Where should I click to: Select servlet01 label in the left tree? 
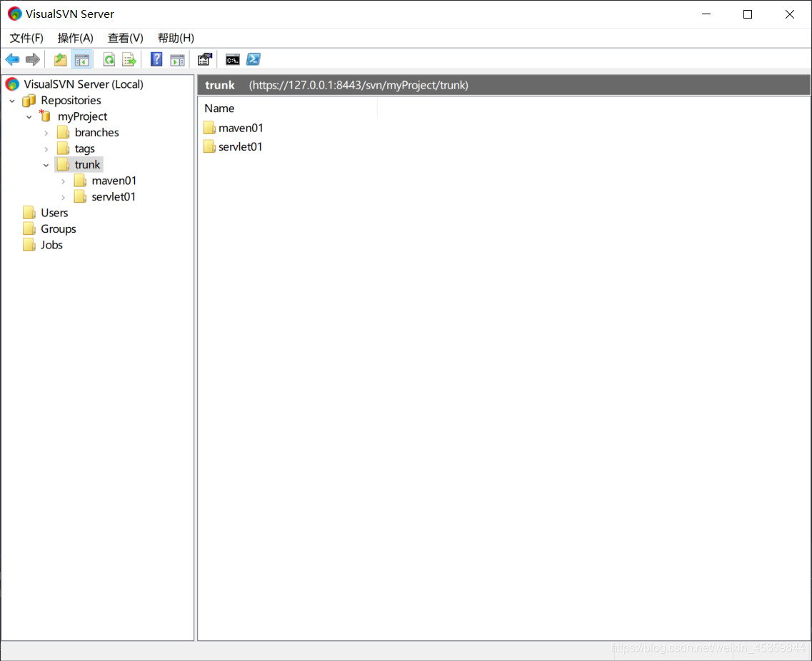114,197
